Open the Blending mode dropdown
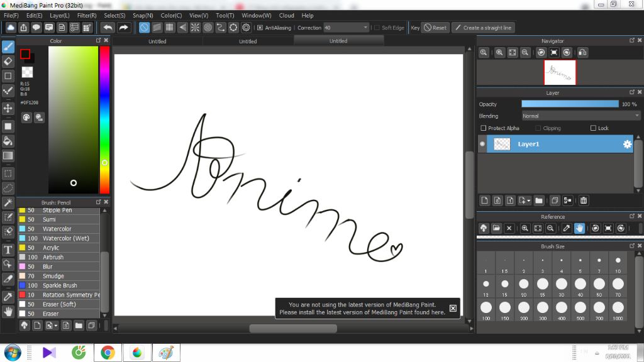This screenshot has height=362, width=644. pyautogui.click(x=580, y=116)
